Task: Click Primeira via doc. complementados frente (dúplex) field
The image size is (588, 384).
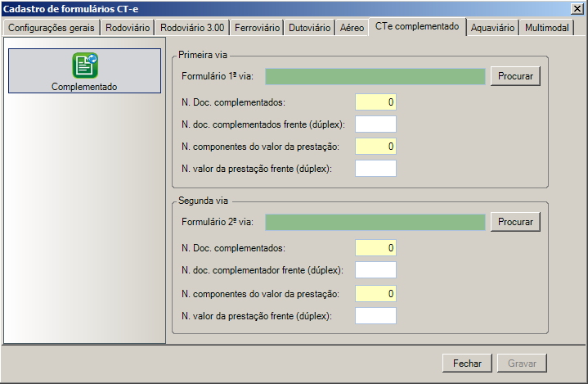Action: [x=375, y=124]
